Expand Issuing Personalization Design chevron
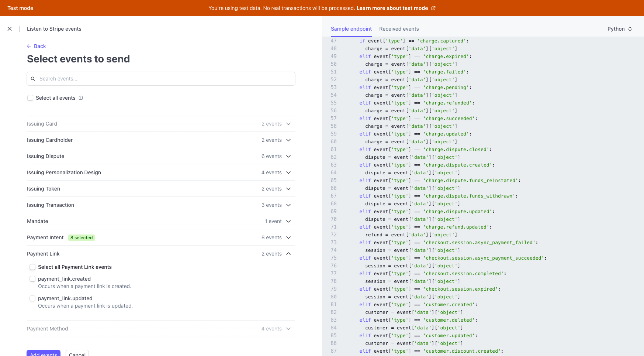 point(288,172)
